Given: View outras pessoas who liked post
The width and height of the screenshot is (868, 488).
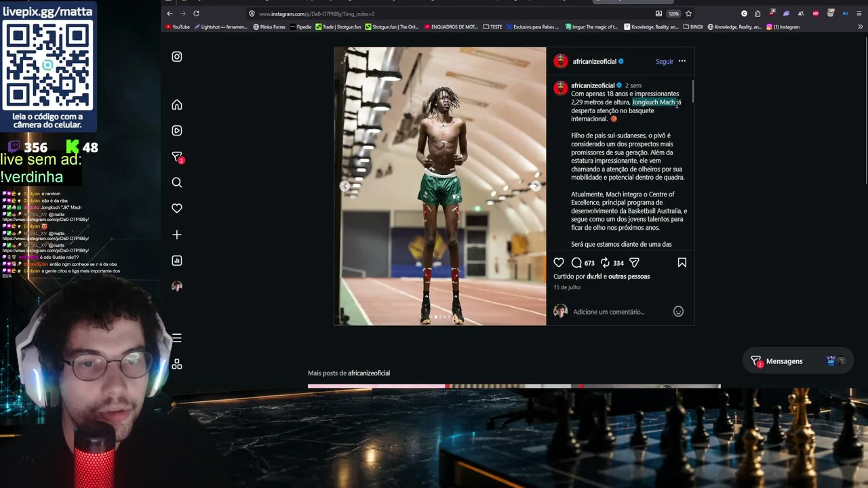Looking at the screenshot, I should click(629, 277).
